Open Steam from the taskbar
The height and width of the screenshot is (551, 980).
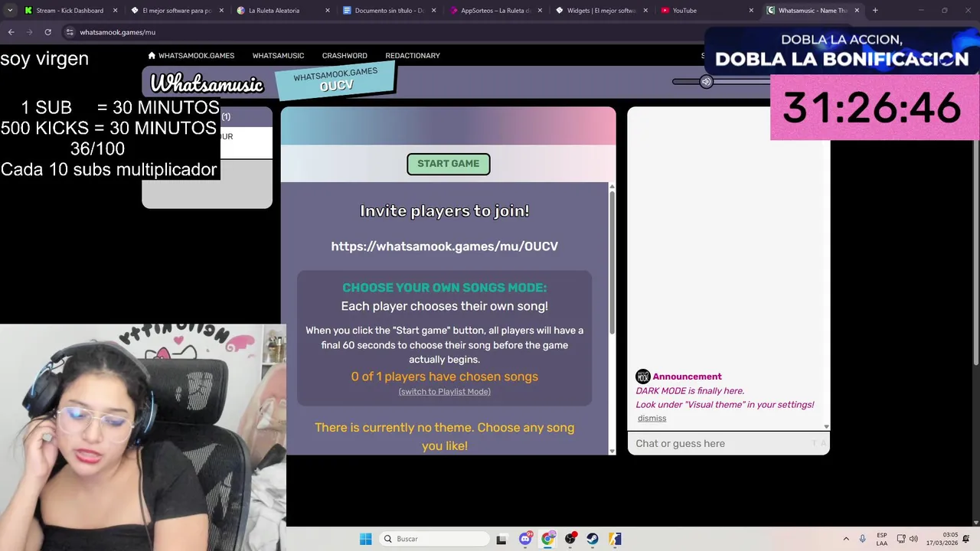593,539
